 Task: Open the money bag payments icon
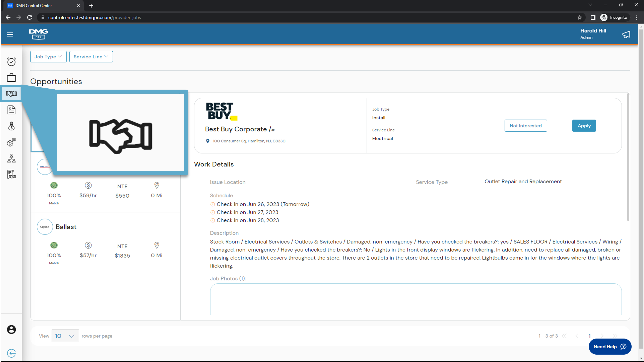(11, 126)
